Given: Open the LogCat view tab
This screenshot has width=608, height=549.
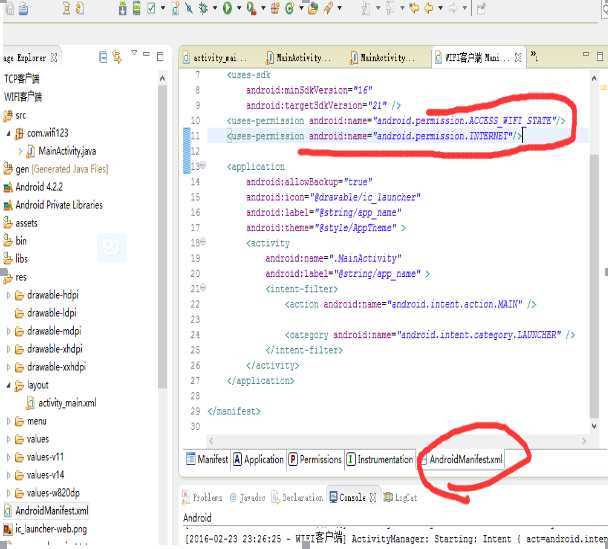Looking at the screenshot, I should tap(400, 497).
